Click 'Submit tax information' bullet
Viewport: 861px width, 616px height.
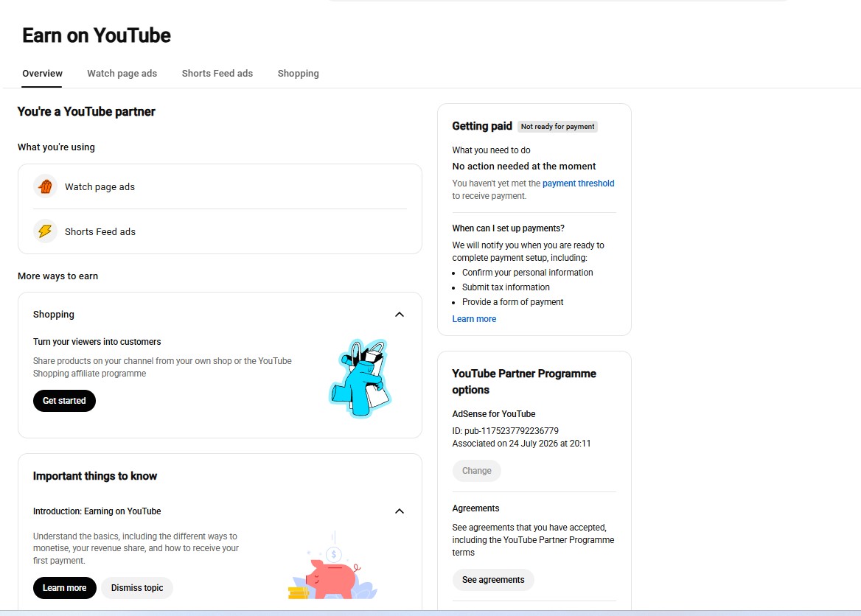(506, 287)
